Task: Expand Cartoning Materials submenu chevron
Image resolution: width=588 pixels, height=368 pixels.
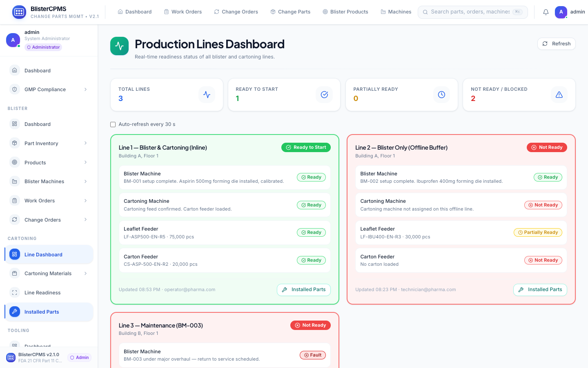Action: [x=85, y=273]
